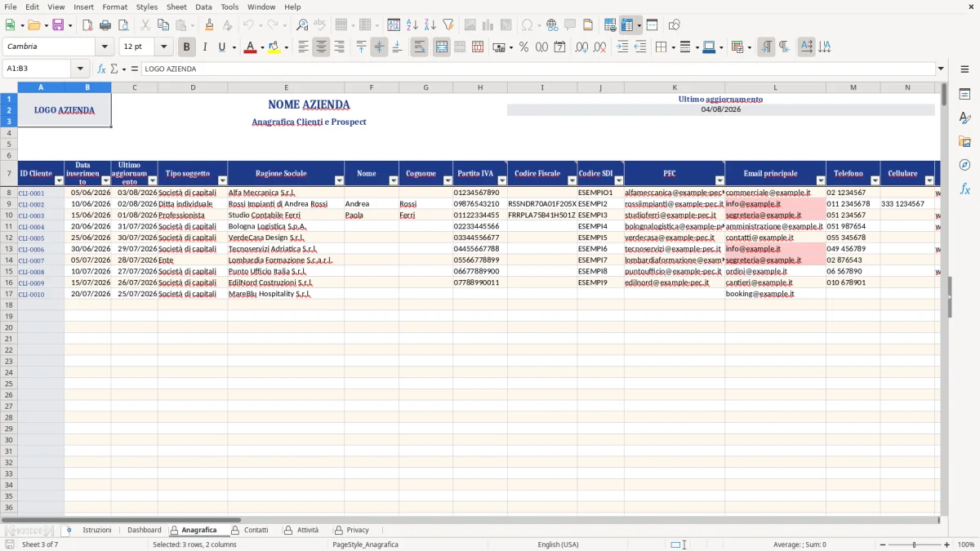
Task: Adjust the zoom slider in status bar
Action: coord(914,544)
